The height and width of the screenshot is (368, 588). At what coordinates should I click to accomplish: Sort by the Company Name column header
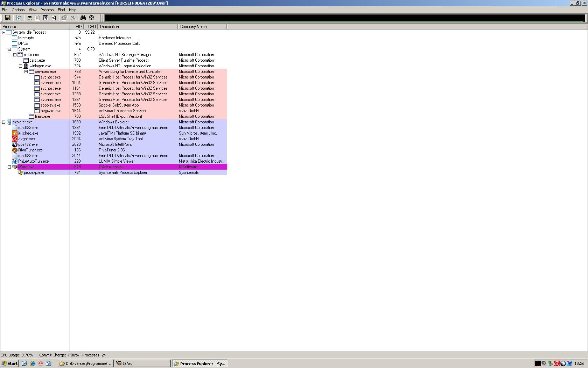pyautogui.click(x=202, y=27)
